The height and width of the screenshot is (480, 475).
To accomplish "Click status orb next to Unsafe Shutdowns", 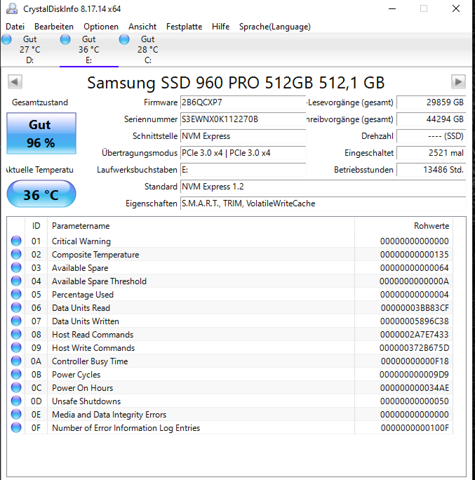I will (x=16, y=401).
